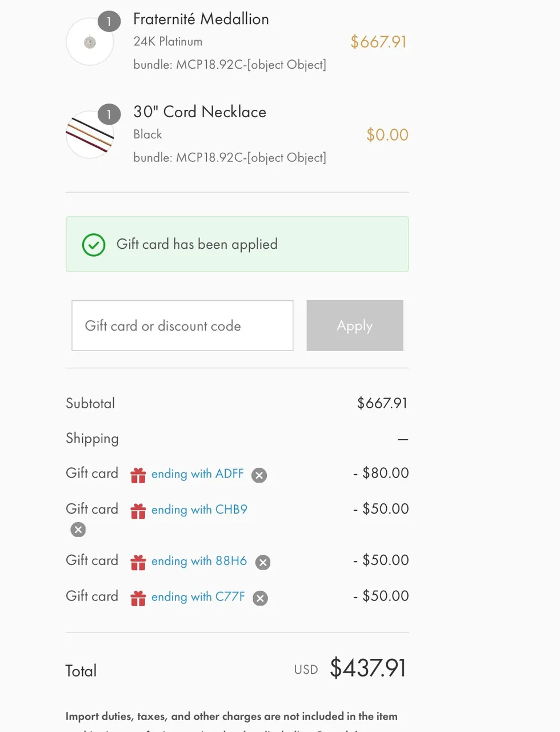The height and width of the screenshot is (732, 560).
Task: Click the Apply button
Action: 355,325
